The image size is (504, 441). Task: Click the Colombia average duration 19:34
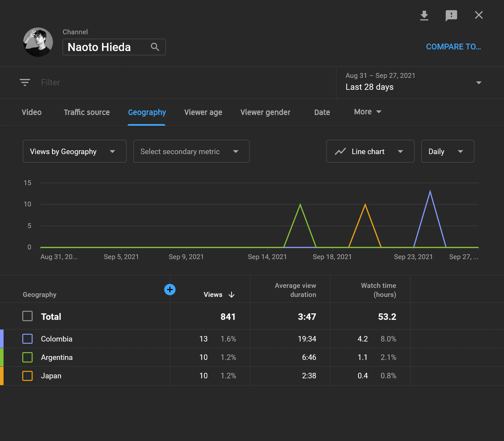coord(307,339)
